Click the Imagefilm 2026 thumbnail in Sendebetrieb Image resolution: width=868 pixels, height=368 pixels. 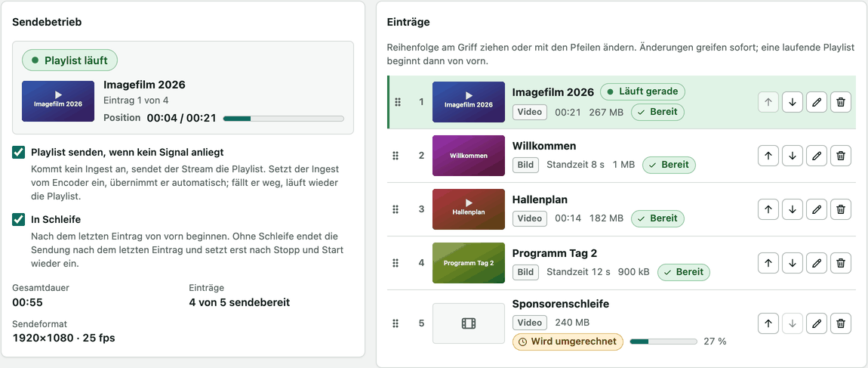coord(58,101)
